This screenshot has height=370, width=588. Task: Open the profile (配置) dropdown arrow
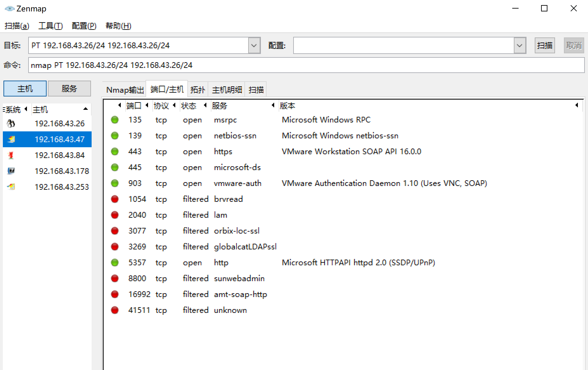[520, 45]
